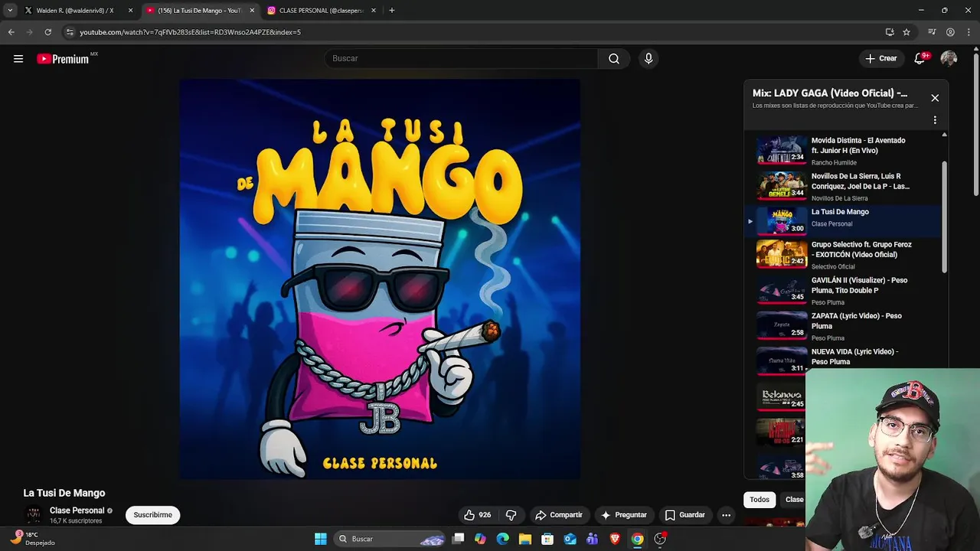Click the Preguntar button
Screen dimensions: 980x551
(624, 515)
